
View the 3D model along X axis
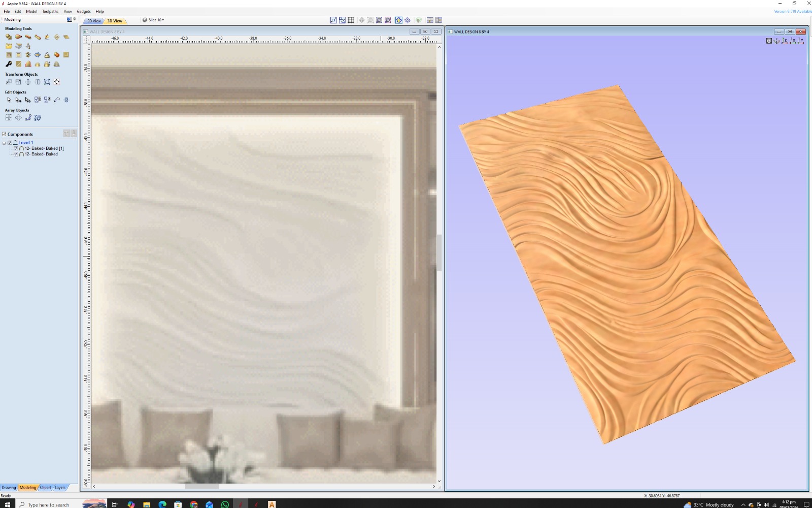(793, 41)
